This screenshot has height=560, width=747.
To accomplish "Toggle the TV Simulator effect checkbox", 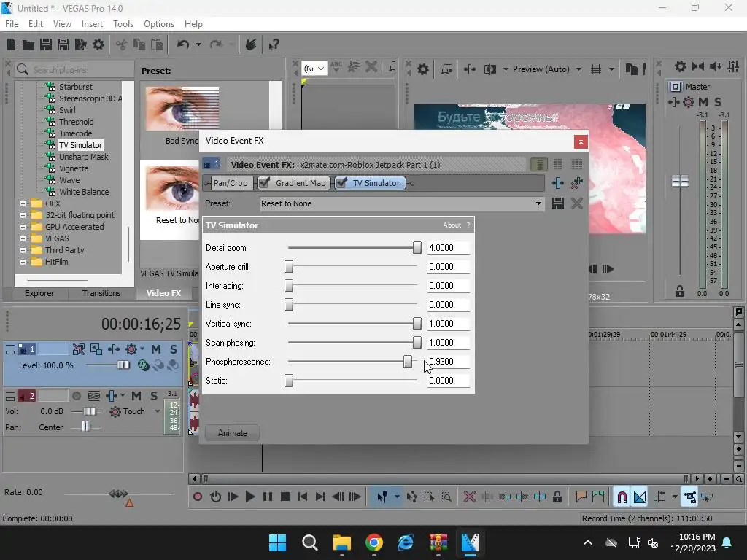I will pos(341,183).
